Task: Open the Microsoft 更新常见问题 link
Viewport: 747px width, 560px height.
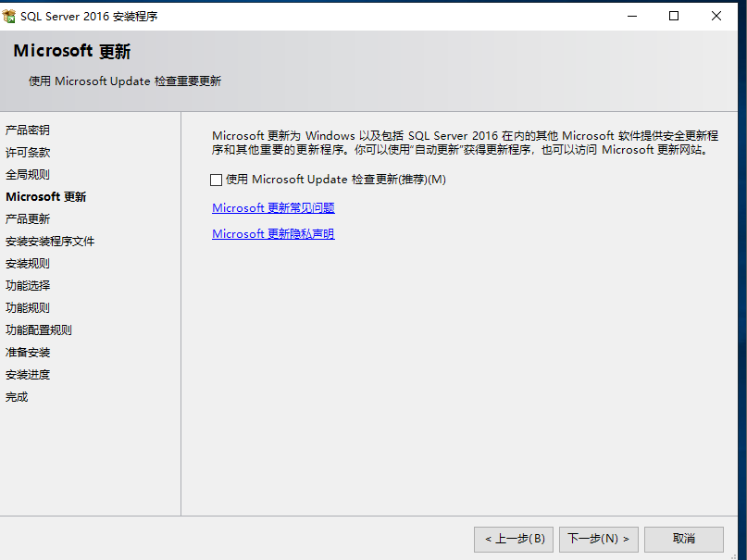Action: (273, 208)
